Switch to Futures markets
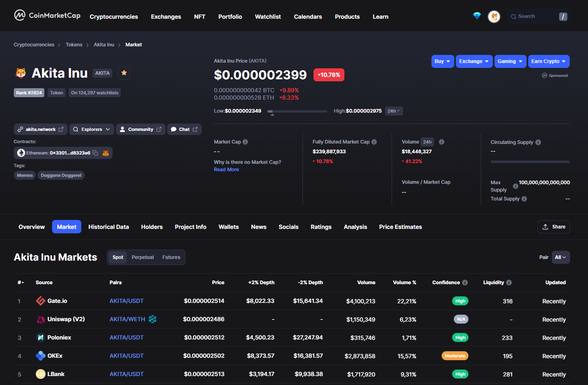The height and width of the screenshot is (385, 588). (x=171, y=257)
